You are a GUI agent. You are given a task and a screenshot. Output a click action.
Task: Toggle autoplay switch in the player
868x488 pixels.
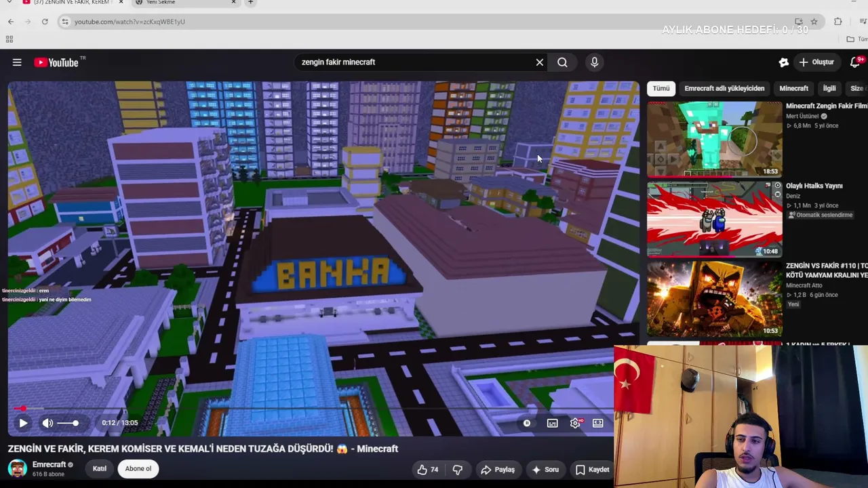tap(527, 423)
